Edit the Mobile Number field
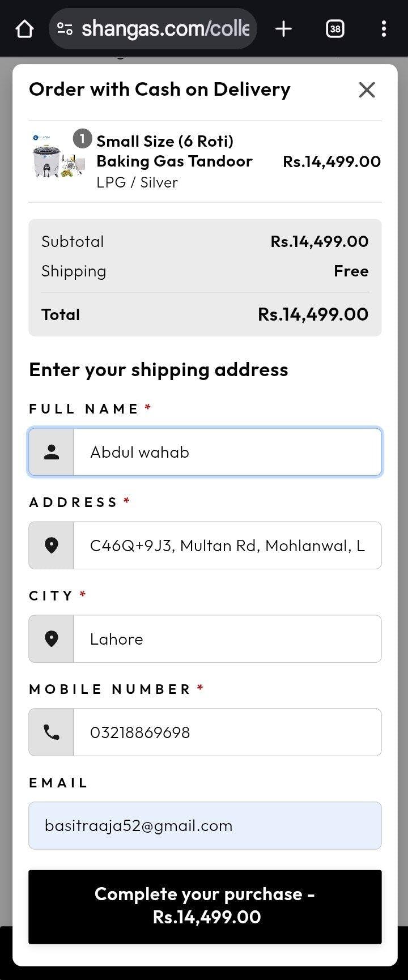The image size is (408, 980). pos(227,732)
